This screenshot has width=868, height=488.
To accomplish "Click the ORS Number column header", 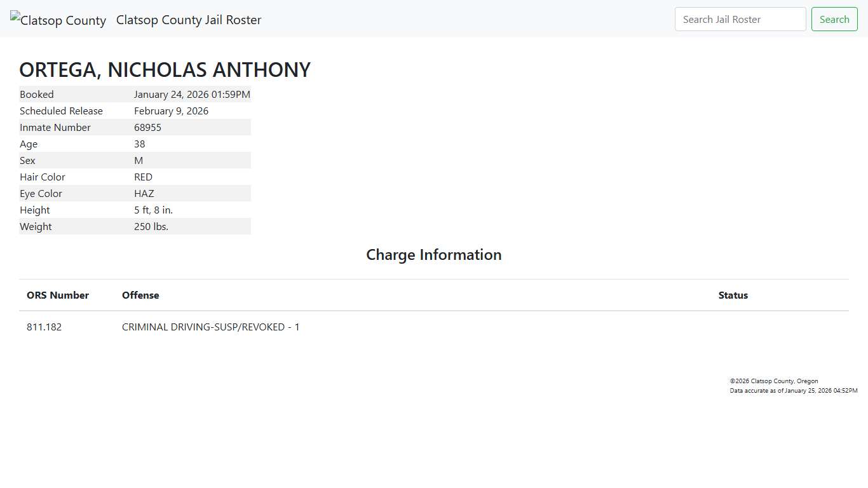I will click(x=58, y=295).
